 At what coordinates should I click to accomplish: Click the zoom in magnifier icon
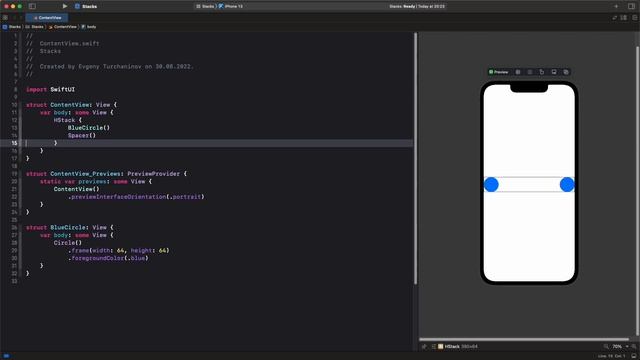[634, 347]
